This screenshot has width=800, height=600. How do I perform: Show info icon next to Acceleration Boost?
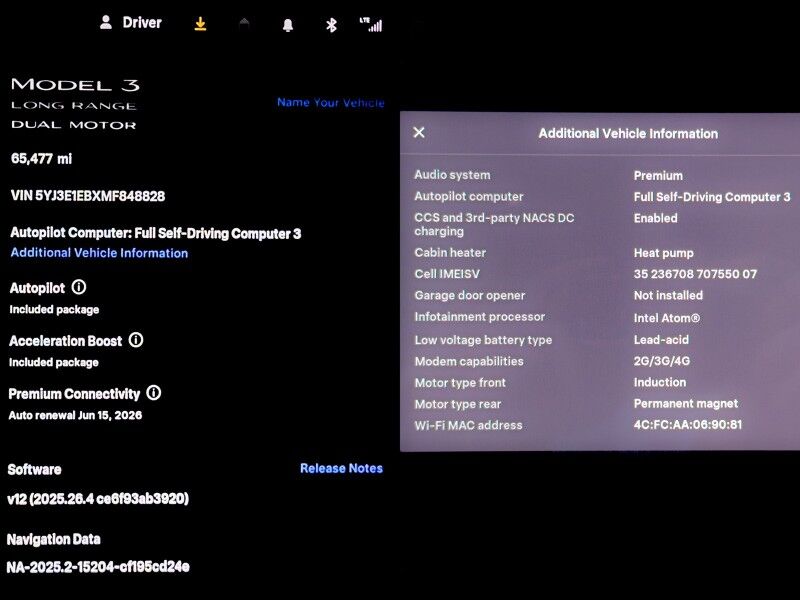coord(136,340)
